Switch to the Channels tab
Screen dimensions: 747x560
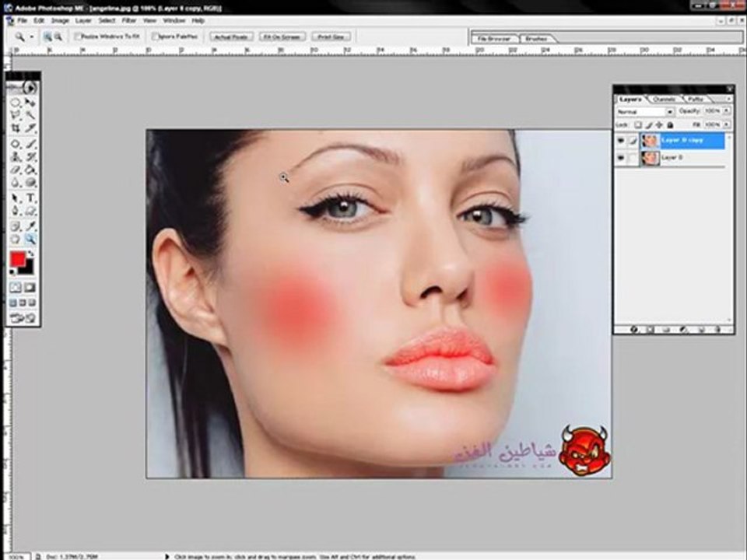[x=664, y=99]
